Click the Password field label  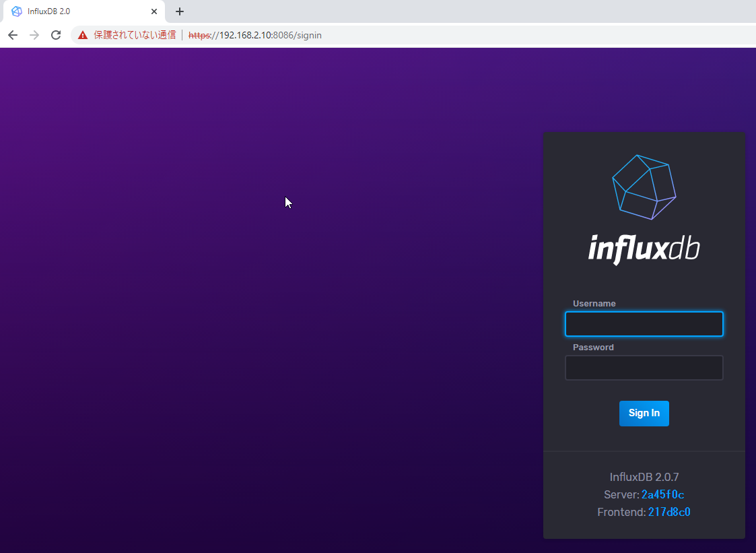(593, 348)
